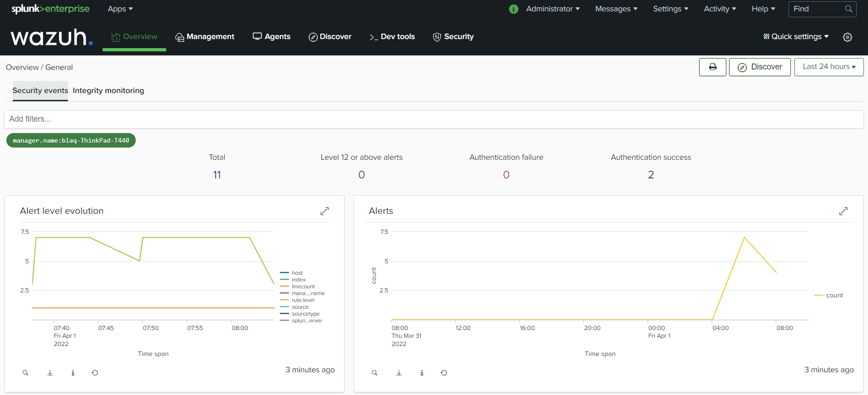Refresh the Alert level evolution panel
The width and height of the screenshot is (868, 395).
pos(95,373)
